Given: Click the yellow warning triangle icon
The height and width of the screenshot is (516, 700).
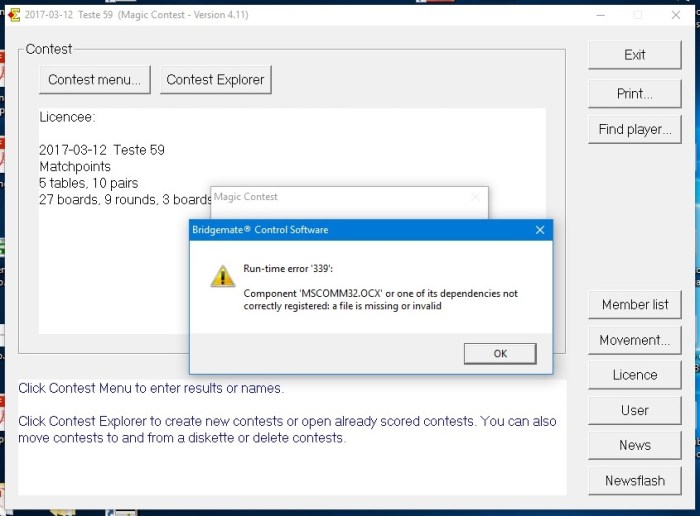Looking at the screenshot, I should point(223,276).
